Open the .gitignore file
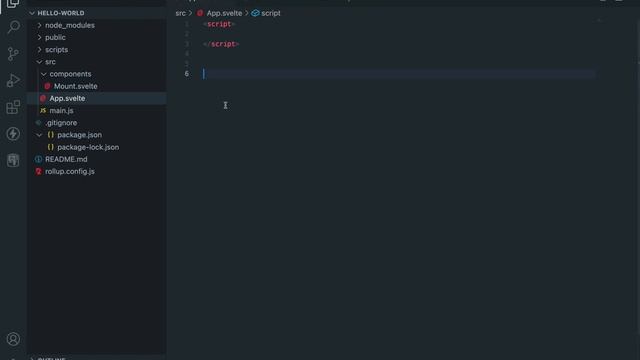This screenshot has height=360, width=640. coord(61,122)
